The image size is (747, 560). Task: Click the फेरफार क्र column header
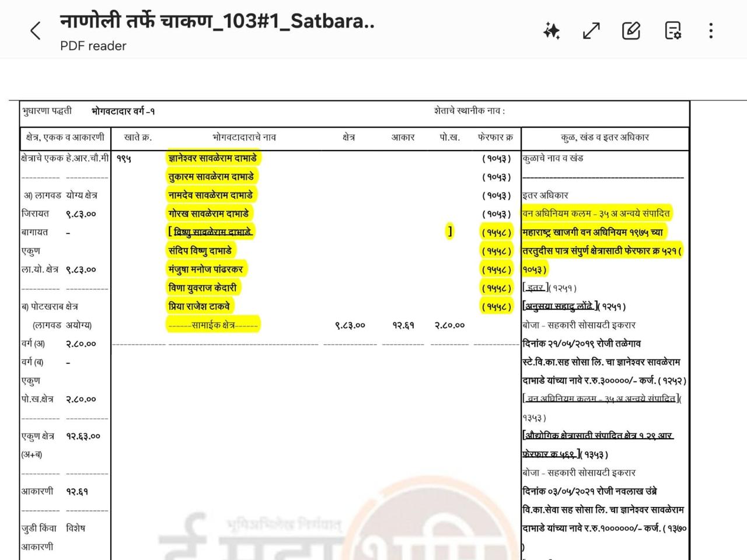[495, 138]
